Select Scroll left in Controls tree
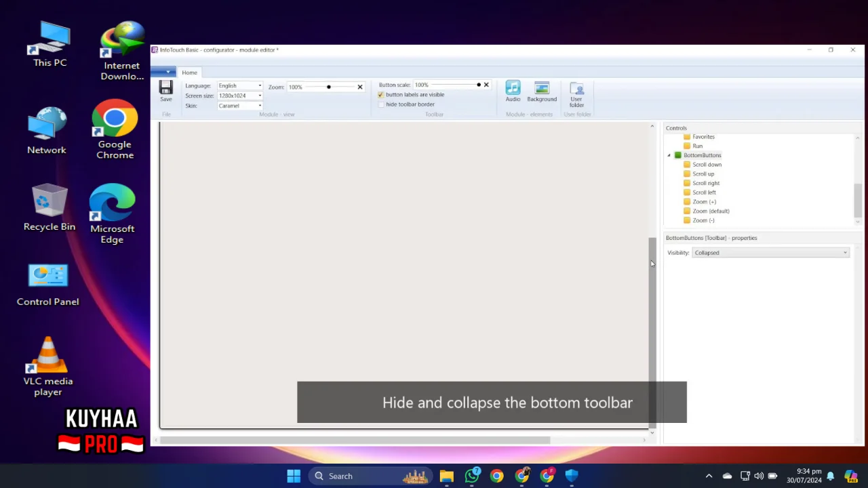Screen dimensions: 868x488 click(x=704, y=192)
